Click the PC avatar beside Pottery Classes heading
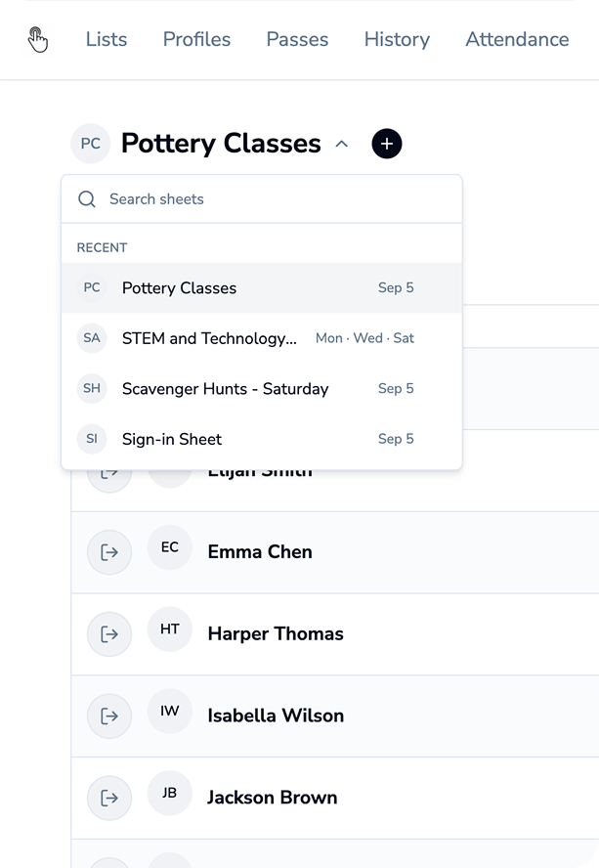Viewport: 599px width, 868px height. pos(91,144)
